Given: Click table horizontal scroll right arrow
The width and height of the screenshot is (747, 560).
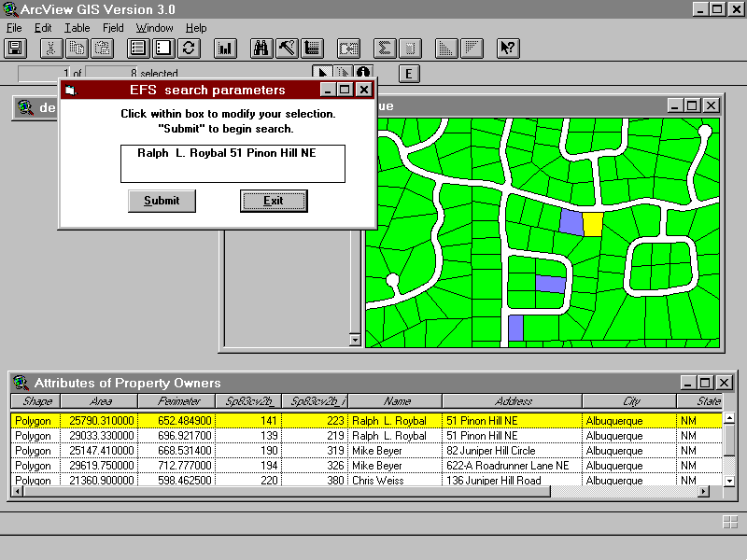Looking at the screenshot, I should click(x=704, y=492).
